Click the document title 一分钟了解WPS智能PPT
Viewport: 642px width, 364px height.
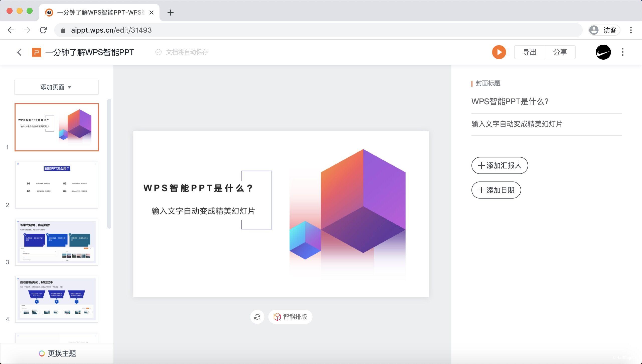90,52
